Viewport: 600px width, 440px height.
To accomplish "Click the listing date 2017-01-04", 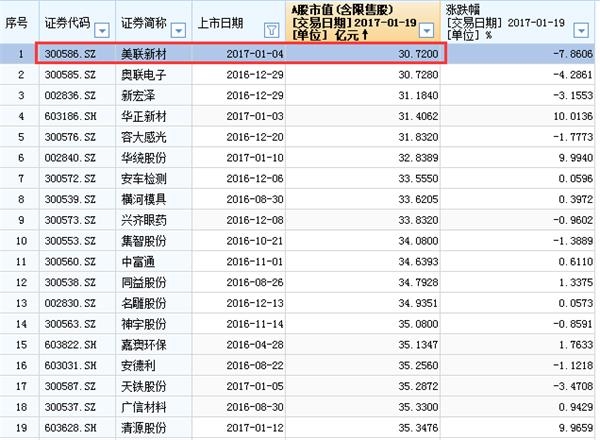I will click(255, 54).
